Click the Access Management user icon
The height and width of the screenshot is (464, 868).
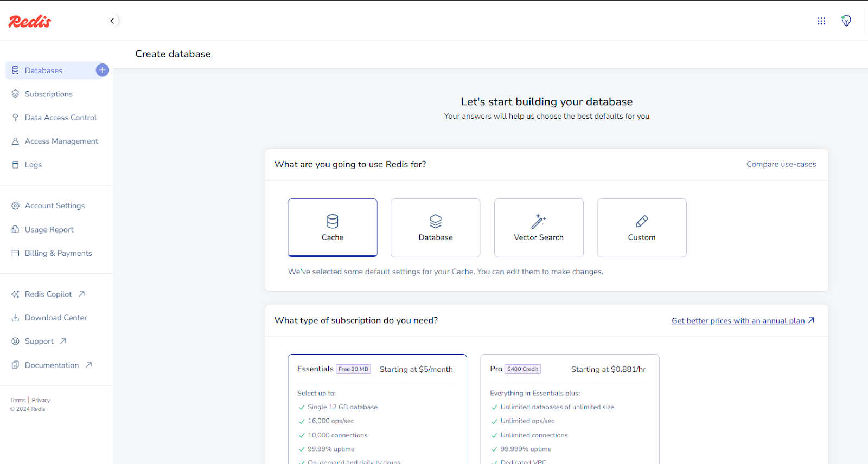pyautogui.click(x=15, y=141)
